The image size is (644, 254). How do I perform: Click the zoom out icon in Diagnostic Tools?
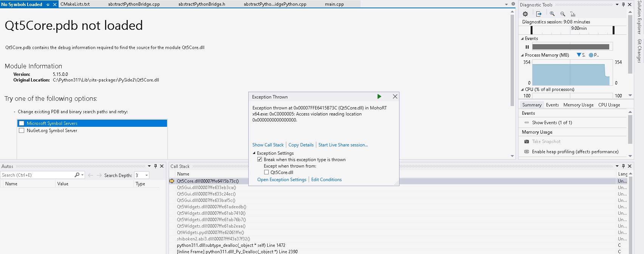point(563,14)
